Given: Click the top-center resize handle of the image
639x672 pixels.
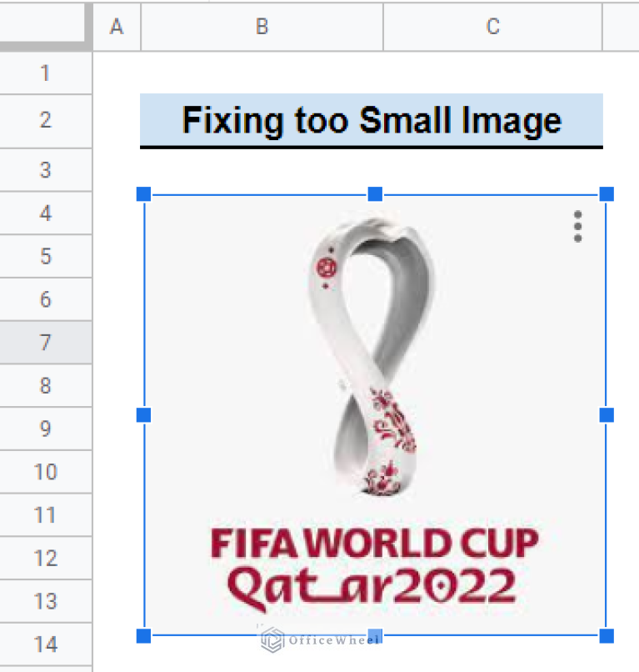Looking at the screenshot, I should (x=373, y=195).
